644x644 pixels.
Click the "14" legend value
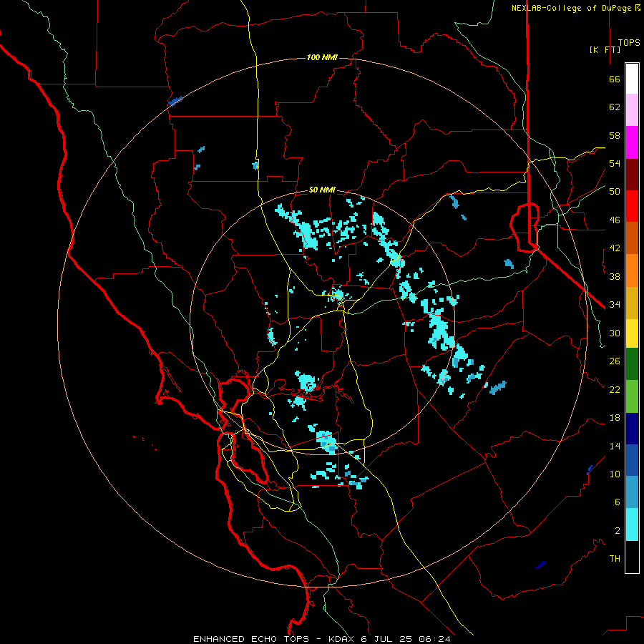click(615, 446)
